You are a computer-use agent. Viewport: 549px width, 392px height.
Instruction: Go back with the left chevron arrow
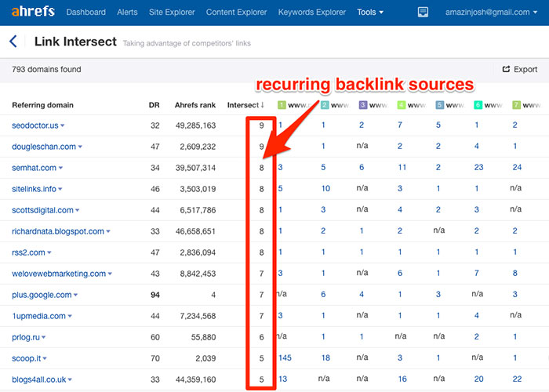point(13,42)
